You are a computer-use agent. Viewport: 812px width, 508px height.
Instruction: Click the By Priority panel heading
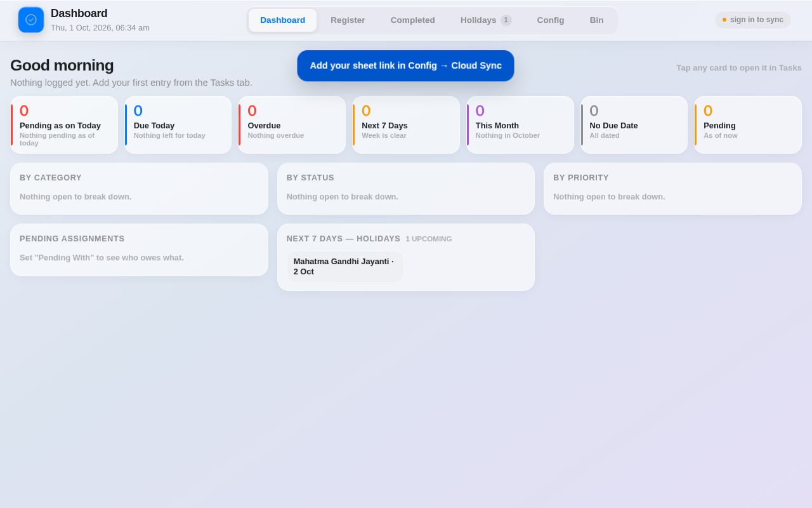point(581,178)
